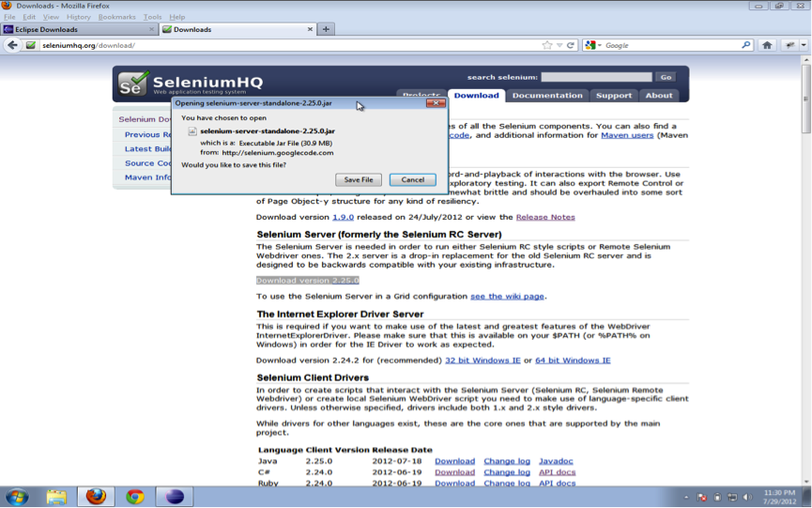Click Download link in Java row
This screenshot has width=812, height=508.
point(454,461)
